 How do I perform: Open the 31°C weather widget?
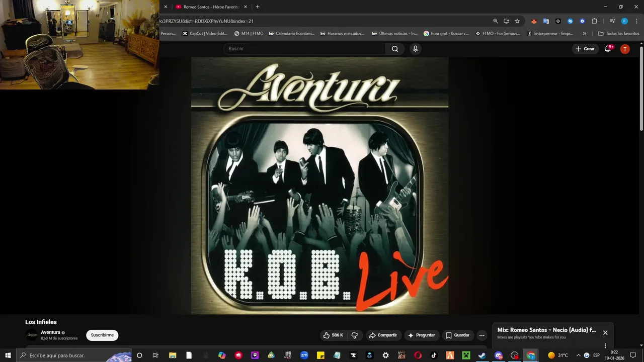pyautogui.click(x=557, y=355)
